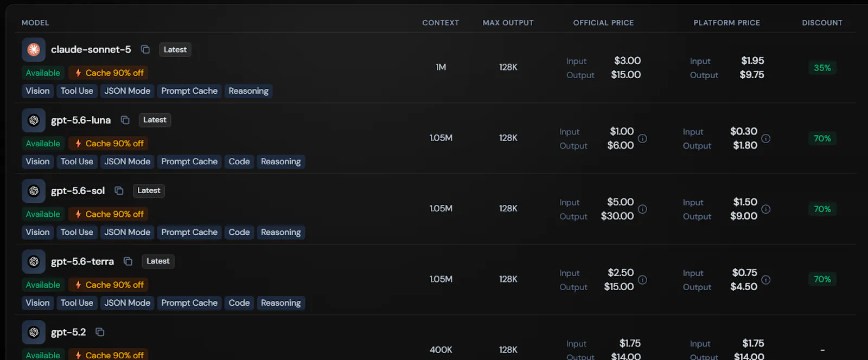Click the gpt-5.2 OpenAI logo
Viewport: 868px width, 360px height.
point(34,332)
